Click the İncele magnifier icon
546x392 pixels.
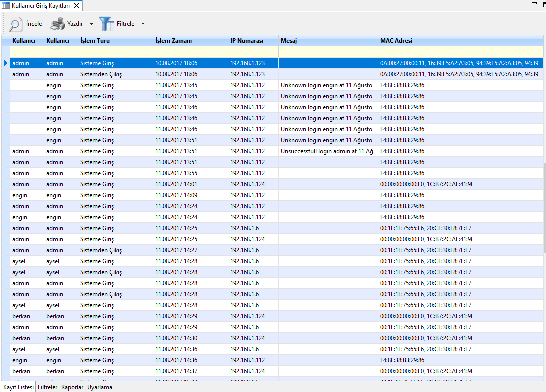point(15,24)
